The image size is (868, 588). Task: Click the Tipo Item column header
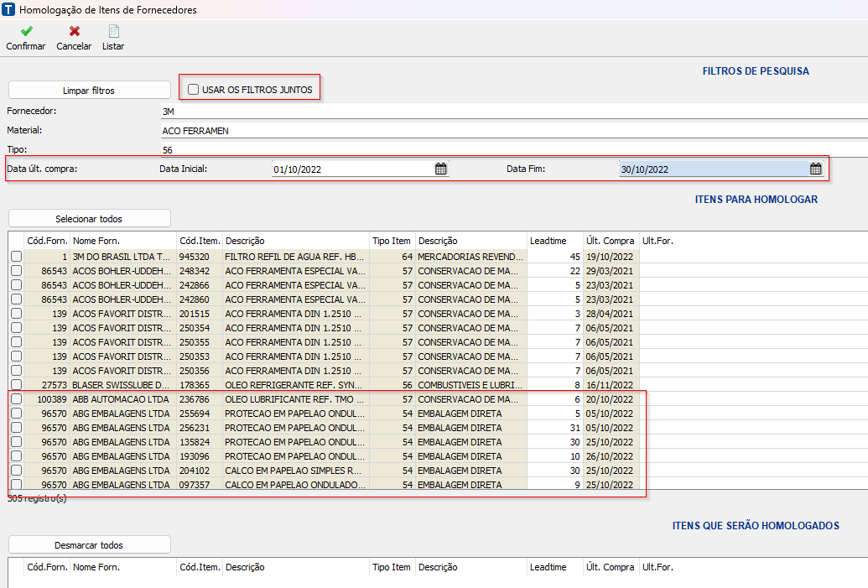pos(392,241)
